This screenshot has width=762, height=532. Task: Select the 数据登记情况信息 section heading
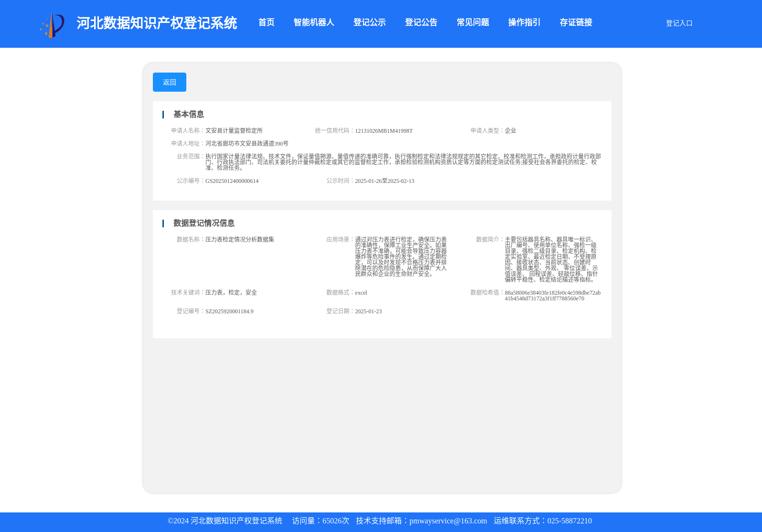coord(204,223)
